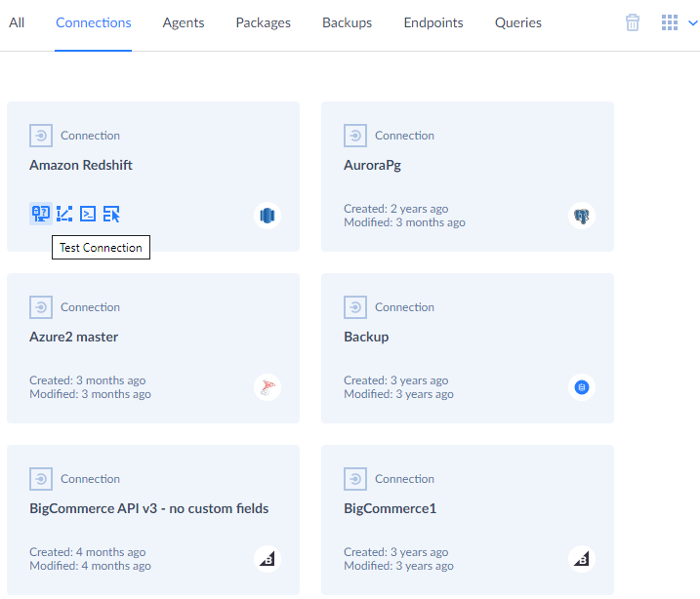Open the query console icon on Amazon Redshift
This screenshot has height=599, width=700.
88,214
